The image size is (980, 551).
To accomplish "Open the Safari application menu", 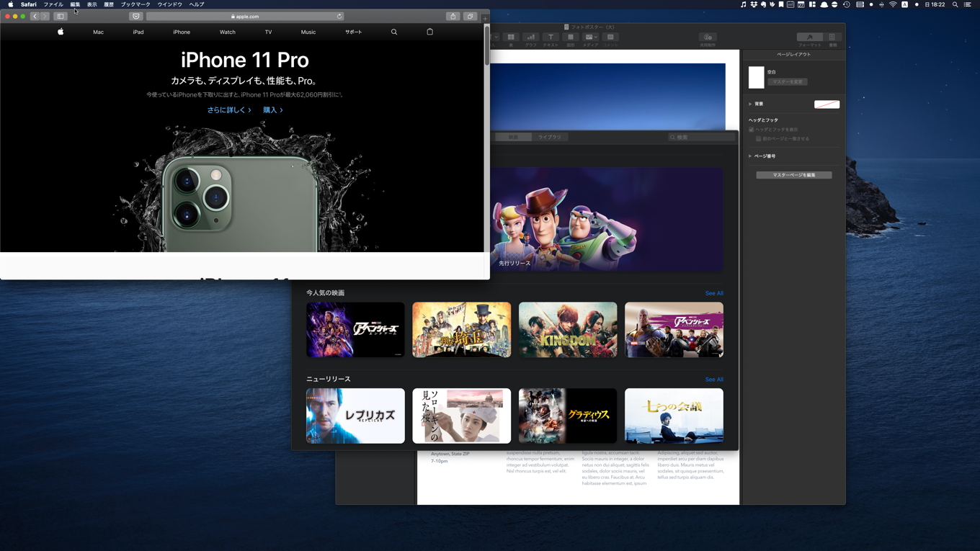I will coord(29,4).
